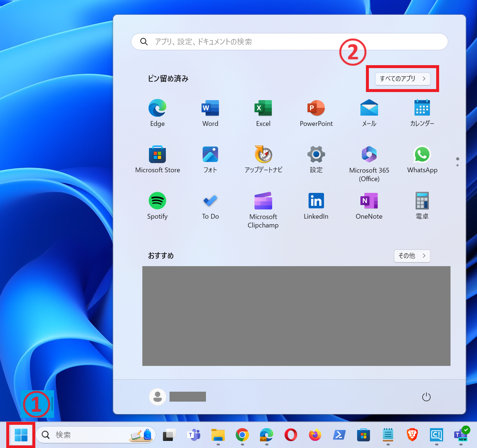Click すべてのアプリ button
This screenshot has height=448, width=477.
(x=403, y=78)
